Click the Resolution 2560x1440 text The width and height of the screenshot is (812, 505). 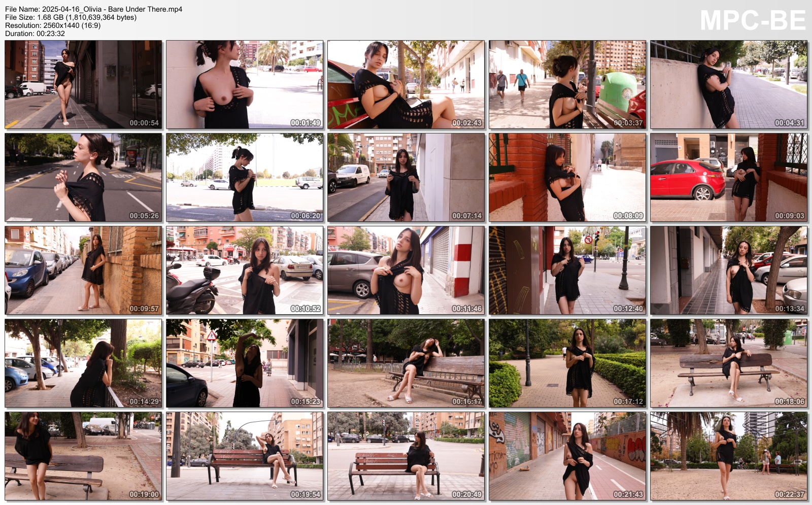[53, 25]
